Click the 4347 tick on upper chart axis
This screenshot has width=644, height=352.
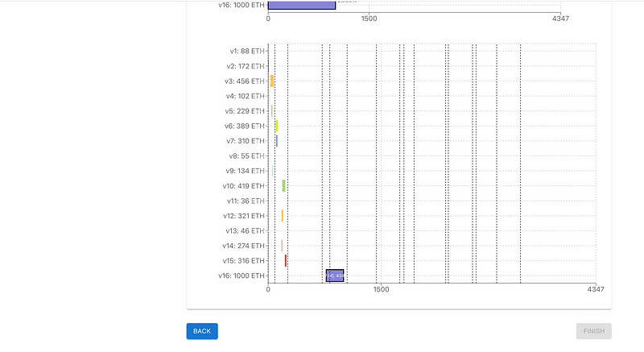click(560, 19)
